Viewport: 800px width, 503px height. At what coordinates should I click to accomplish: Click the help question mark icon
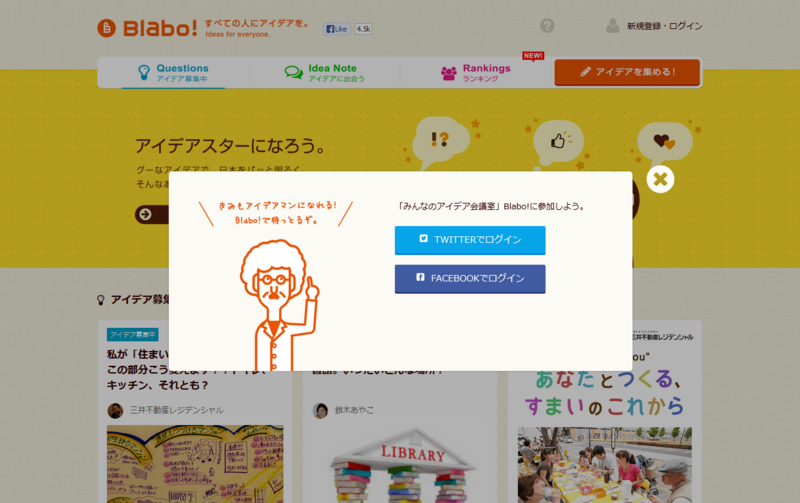547,26
